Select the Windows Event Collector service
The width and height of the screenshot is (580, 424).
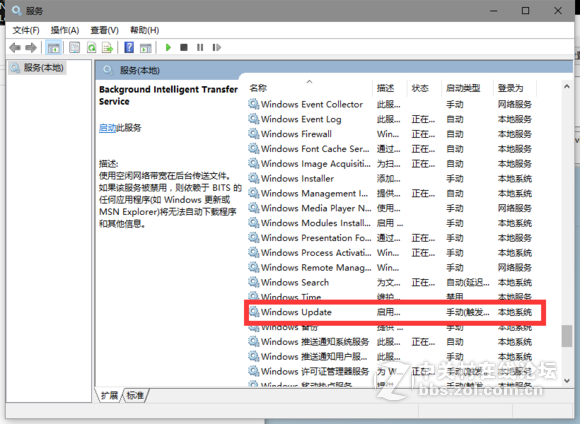point(391,104)
